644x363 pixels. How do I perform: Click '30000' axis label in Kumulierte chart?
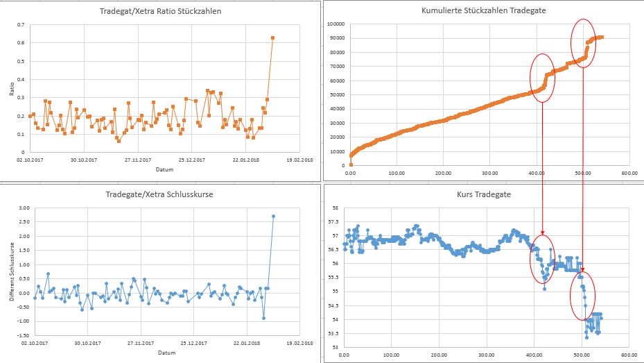point(337,124)
